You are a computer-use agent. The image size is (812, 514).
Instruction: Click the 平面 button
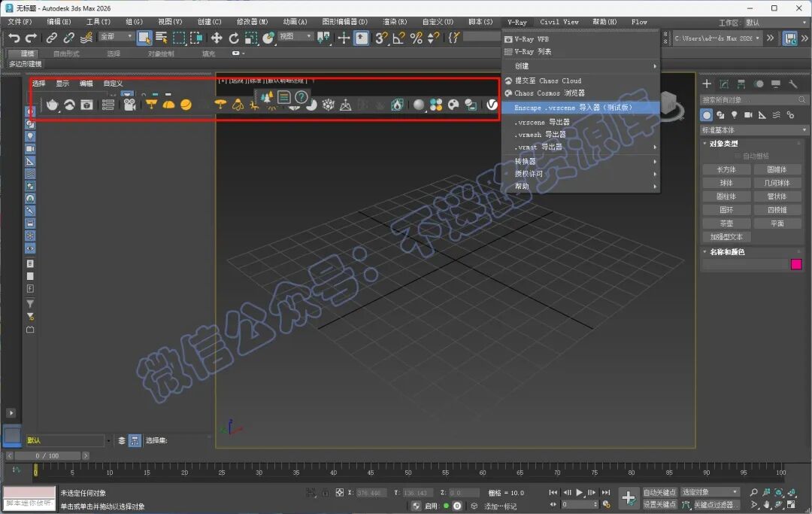coord(777,224)
